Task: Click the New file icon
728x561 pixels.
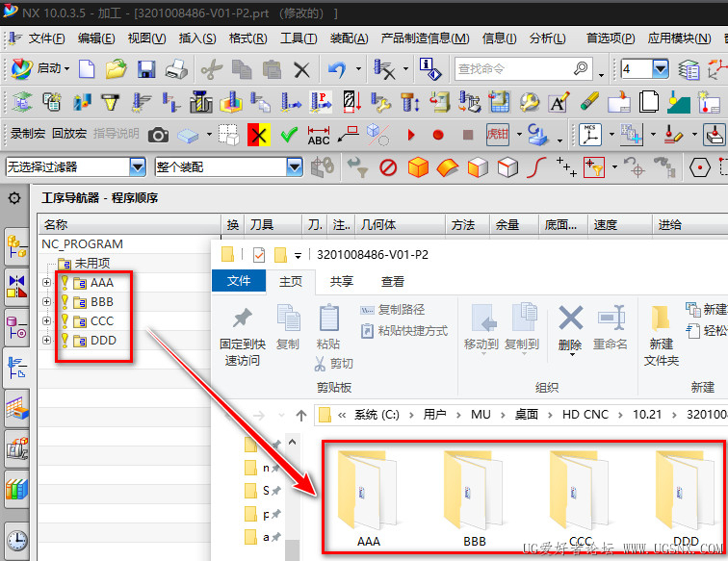Action: 87,68
